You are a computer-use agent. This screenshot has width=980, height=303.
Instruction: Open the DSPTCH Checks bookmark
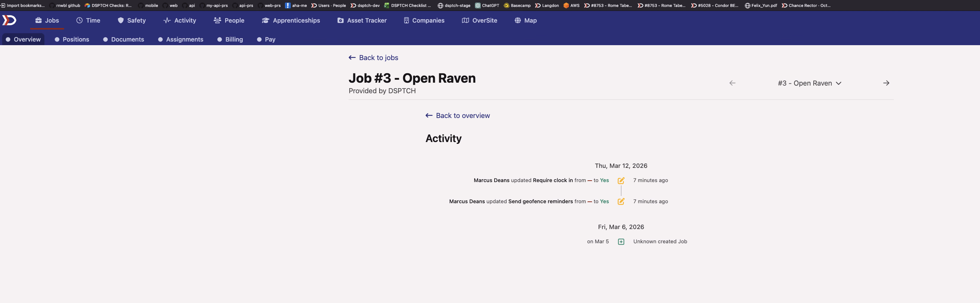(108, 5)
